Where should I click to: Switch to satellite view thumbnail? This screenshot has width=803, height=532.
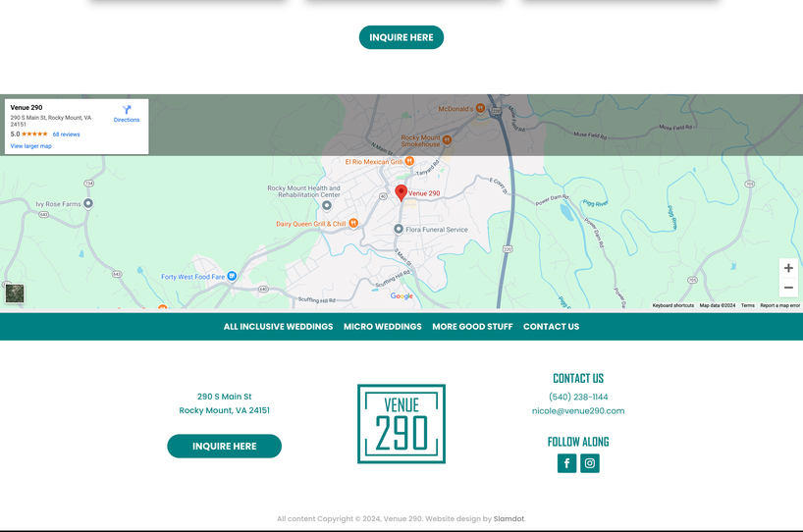click(x=15, y=293)
